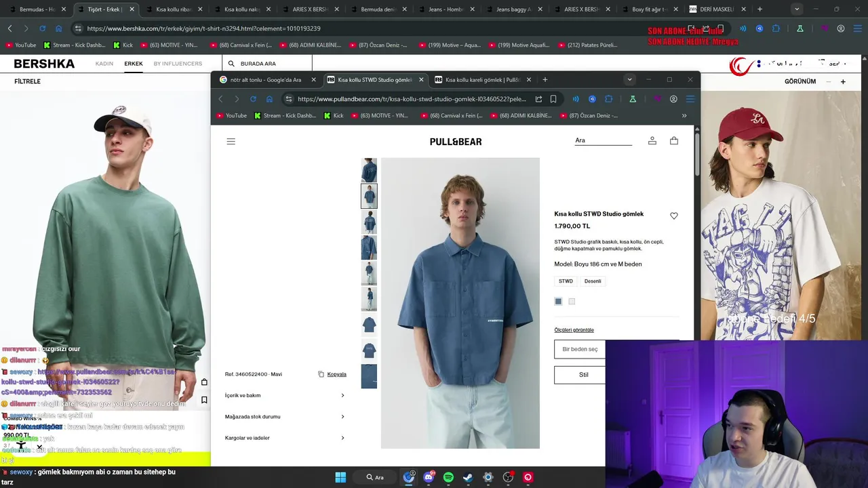This screenshot has height=488, width=868.
Task: Open the site settings icon in Pull&Bear address bar
Action: coord(288,99)
